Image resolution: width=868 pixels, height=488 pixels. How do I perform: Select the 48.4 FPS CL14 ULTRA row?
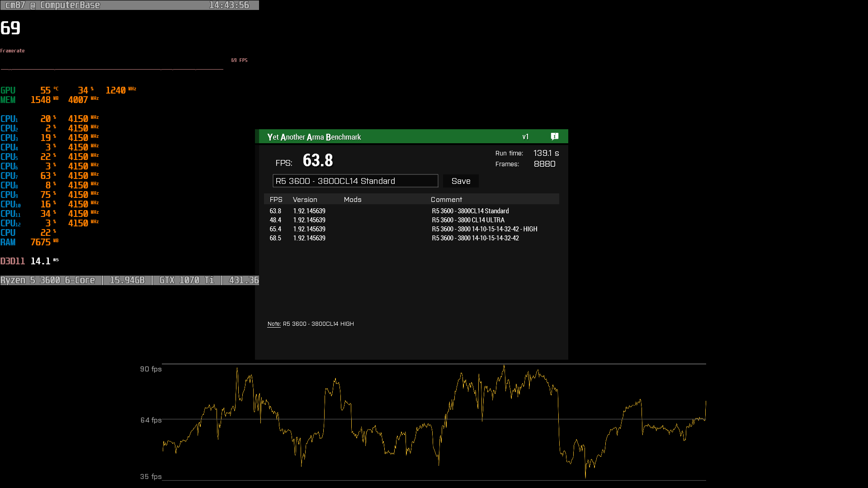[411, 220]
